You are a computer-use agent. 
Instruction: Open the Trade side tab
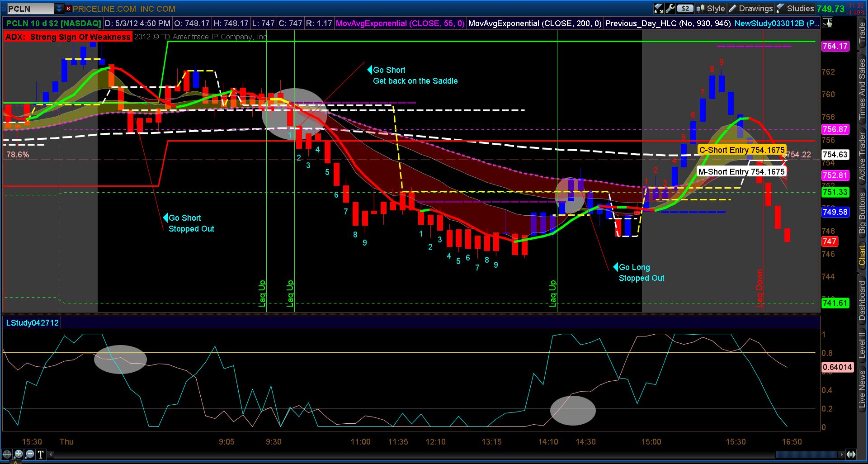click(862, 32)
